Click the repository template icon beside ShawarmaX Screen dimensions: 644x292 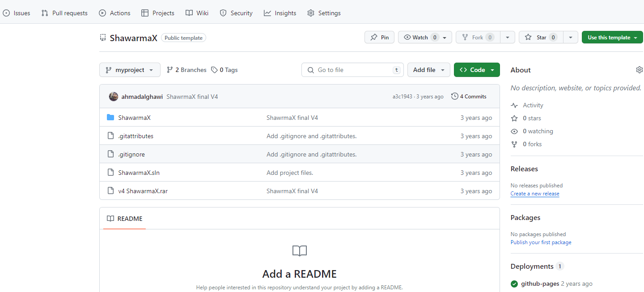103,38
